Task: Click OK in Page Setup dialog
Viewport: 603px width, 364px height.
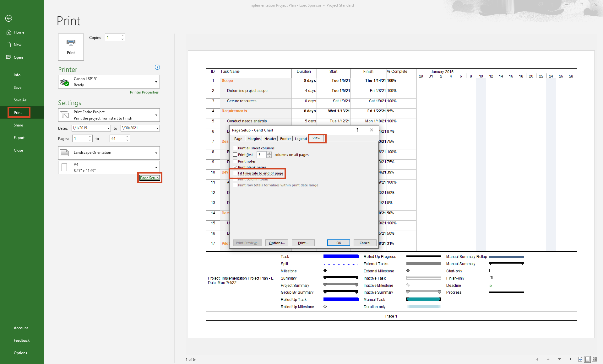Action: [339, 243]
